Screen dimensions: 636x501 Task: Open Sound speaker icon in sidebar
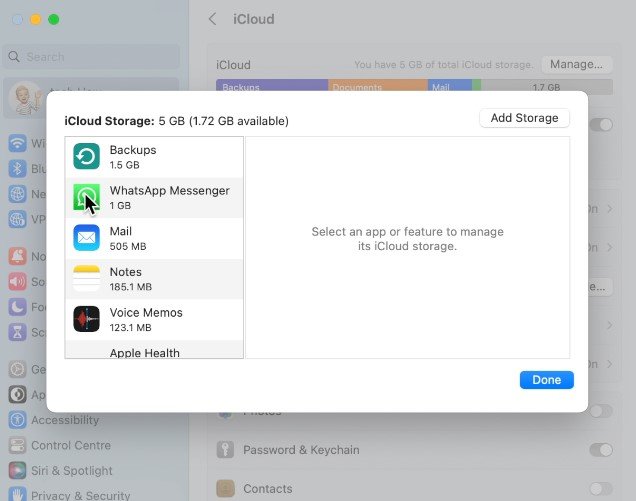coord(17,282)
